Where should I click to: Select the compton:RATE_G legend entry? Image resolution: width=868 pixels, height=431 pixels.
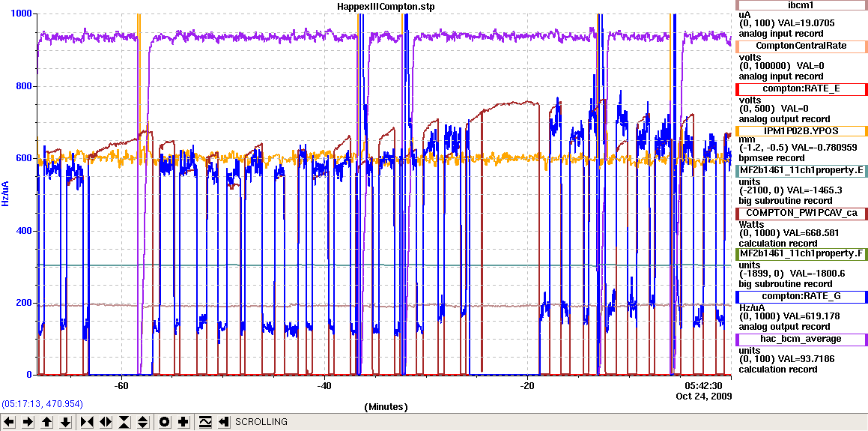801,296
